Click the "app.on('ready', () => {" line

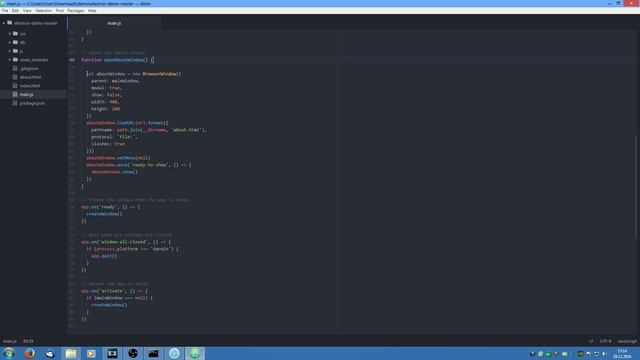pyautogui.click(x=111, y=207)
